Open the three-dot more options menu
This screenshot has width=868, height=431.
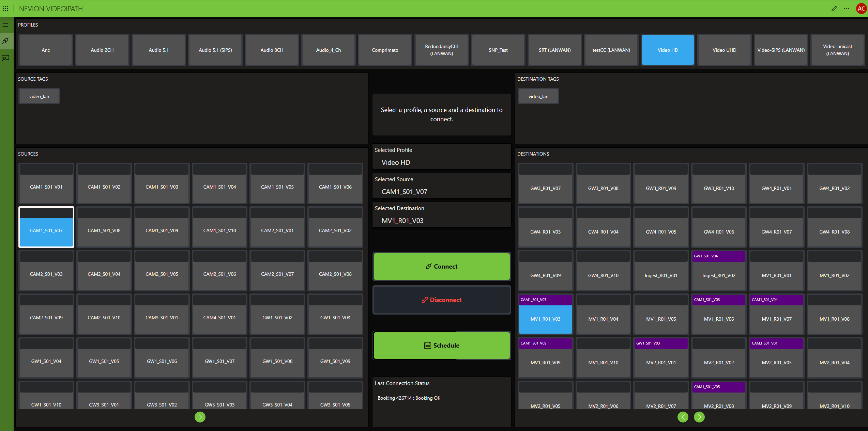click(x=847, y=9)
